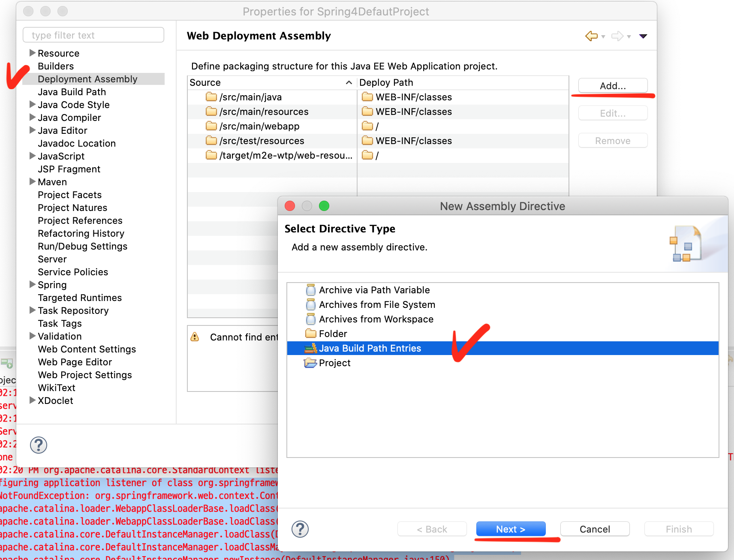The width and height of the screenshot is (734, 560).
Task: Select the Archives from File System icon
Action: coord(311,305)
